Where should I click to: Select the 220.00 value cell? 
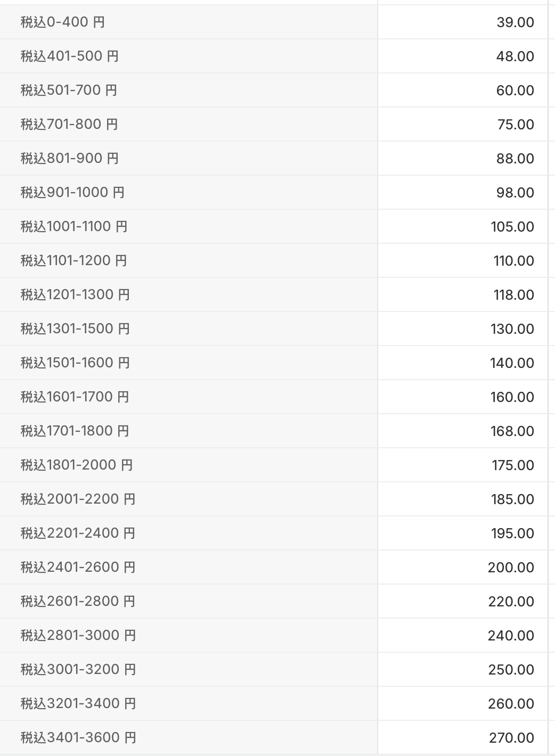(511, 602)
